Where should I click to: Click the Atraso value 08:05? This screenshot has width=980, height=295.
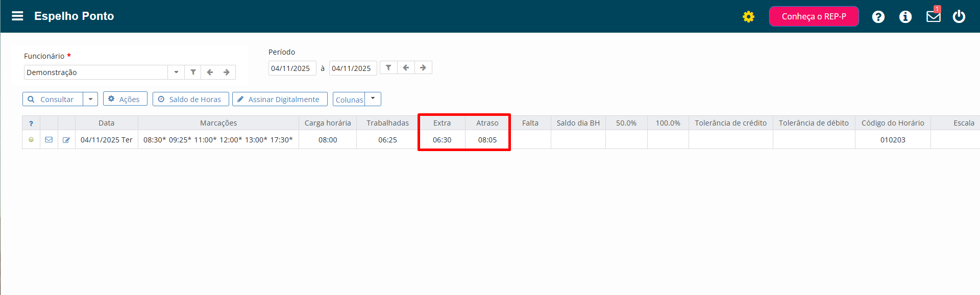(487, 139)
